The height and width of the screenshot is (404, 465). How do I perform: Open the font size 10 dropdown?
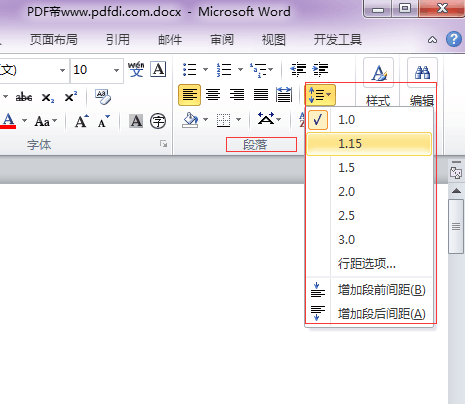pyautogui.click(x=116, y=70)
